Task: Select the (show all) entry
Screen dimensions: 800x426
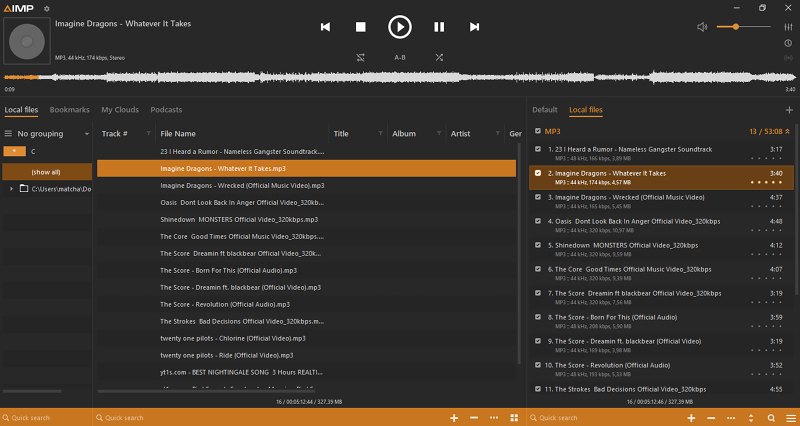Action: click(x=46, y=172)
